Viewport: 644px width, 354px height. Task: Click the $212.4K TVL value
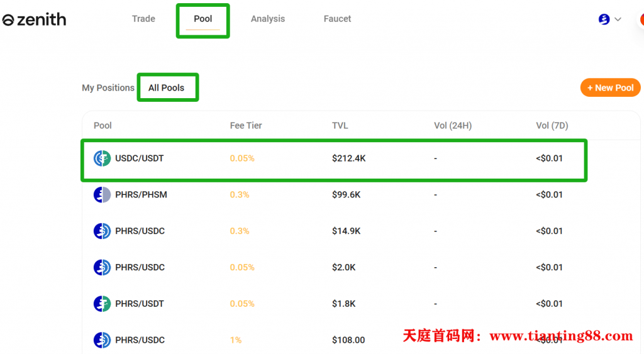point(348,158)
